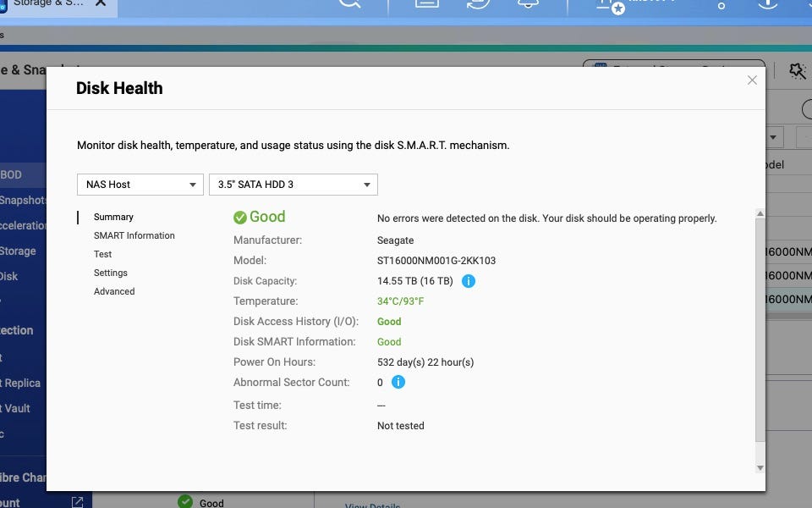Open the Test section
This screenshot has width=812, height=508.
pos(102,254)
